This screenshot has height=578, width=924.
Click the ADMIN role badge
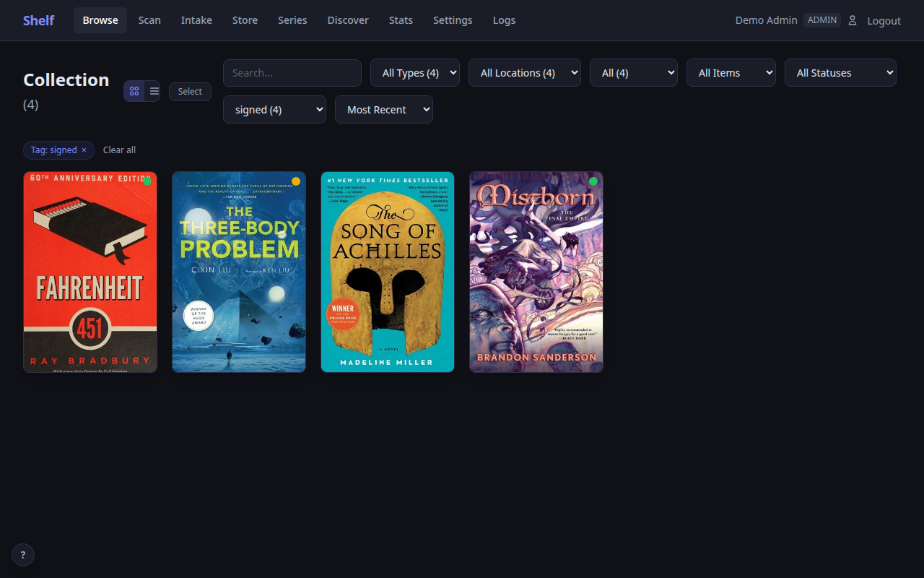click(822, 20)
